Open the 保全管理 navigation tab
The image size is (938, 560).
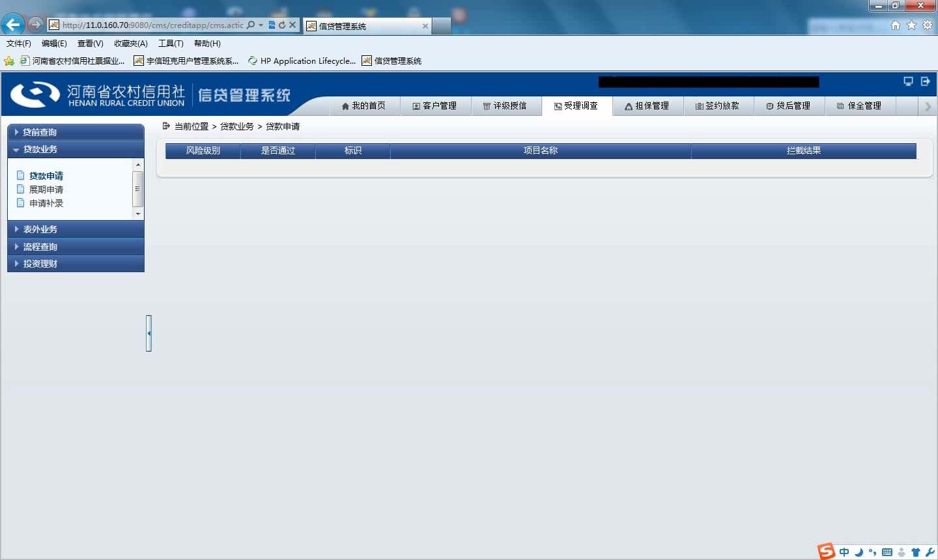[x=860, y=105]
